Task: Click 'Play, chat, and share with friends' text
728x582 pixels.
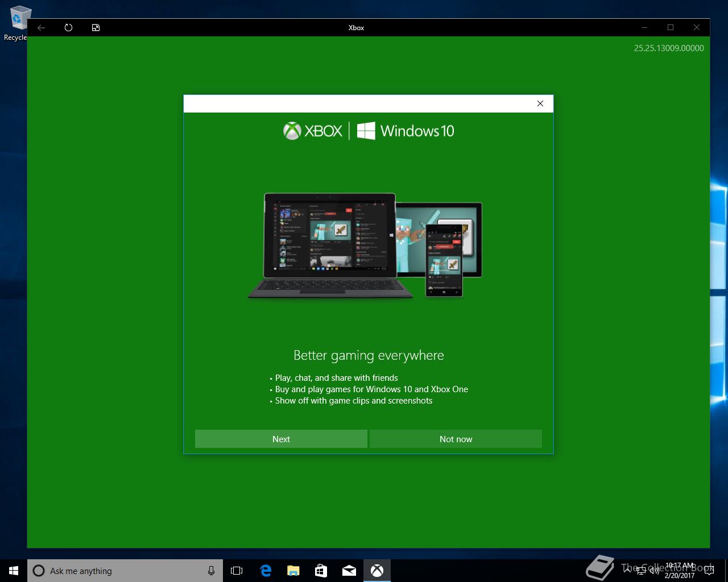Action: click(x=336, y=378)
